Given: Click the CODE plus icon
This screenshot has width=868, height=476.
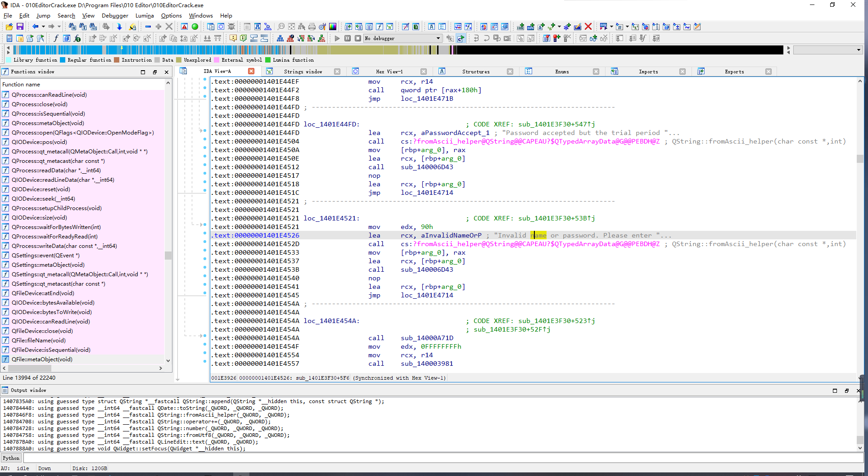Looking at the screenshot, I should tap(520, 27).
